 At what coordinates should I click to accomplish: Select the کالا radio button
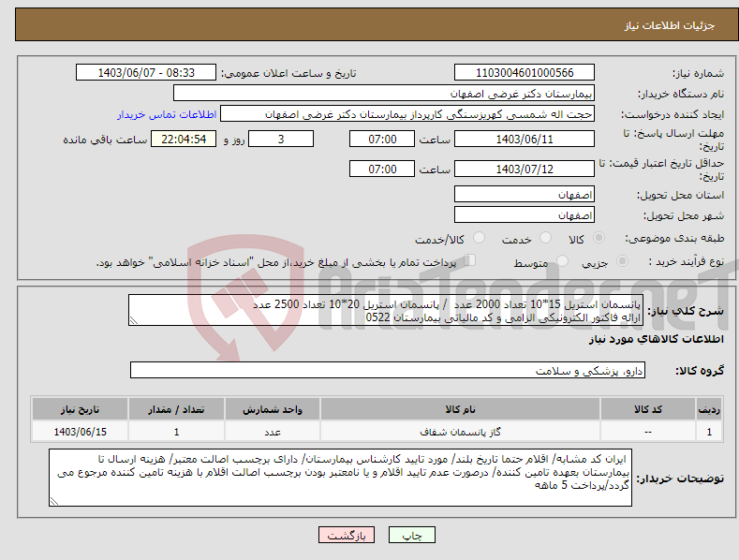(599, 238)
